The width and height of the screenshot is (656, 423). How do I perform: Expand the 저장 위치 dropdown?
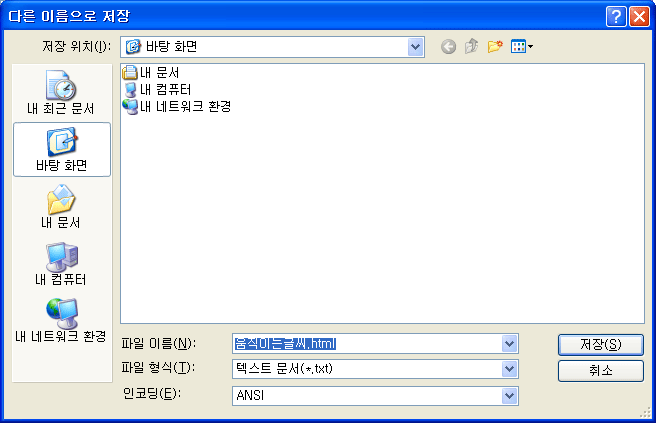415,47
